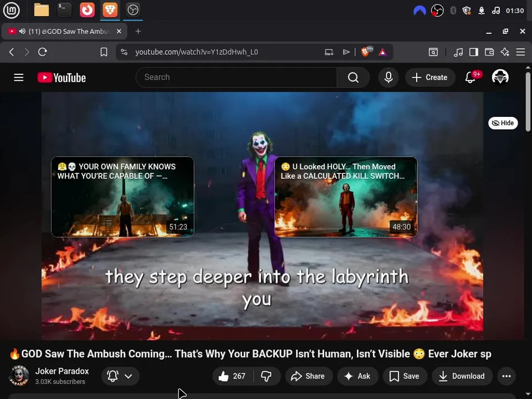Open Brave Rewards triangle icon
Screen dimensions: 532x399
pos(383,52)
